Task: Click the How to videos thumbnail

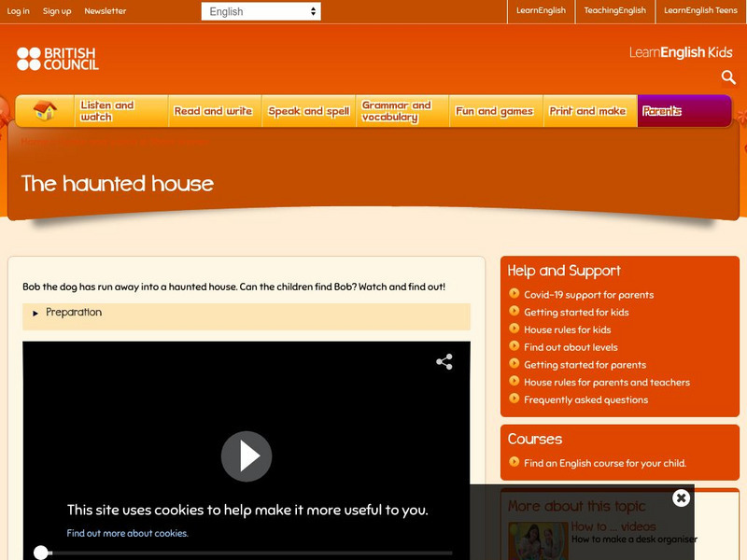Action: (538, 541)
